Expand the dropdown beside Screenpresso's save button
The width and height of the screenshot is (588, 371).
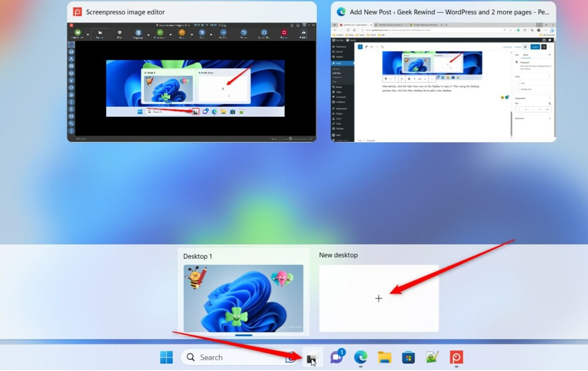pyautogui.click(x=88, y=34)
